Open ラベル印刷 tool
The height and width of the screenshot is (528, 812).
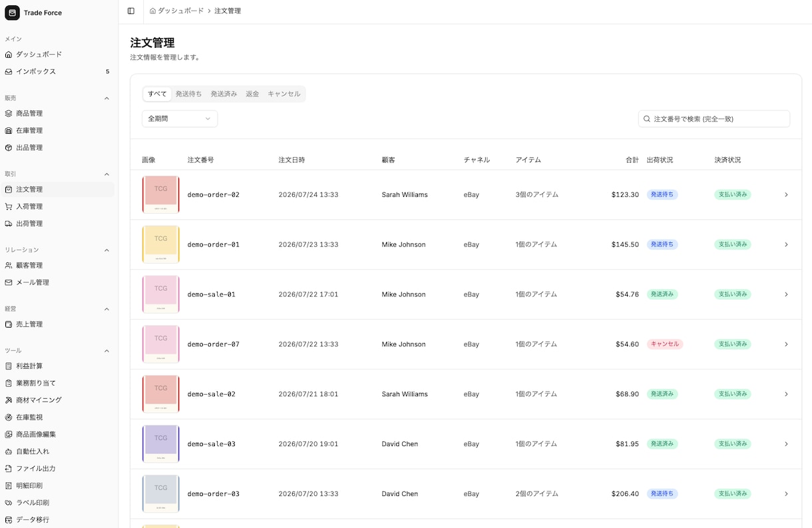point(59,503)
